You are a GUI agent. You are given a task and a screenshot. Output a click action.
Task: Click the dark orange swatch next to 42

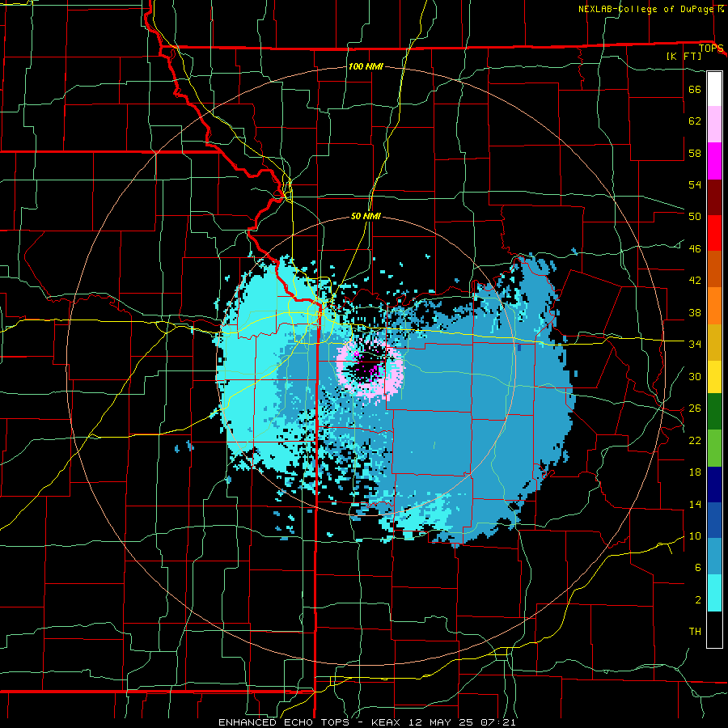(714, 269)
